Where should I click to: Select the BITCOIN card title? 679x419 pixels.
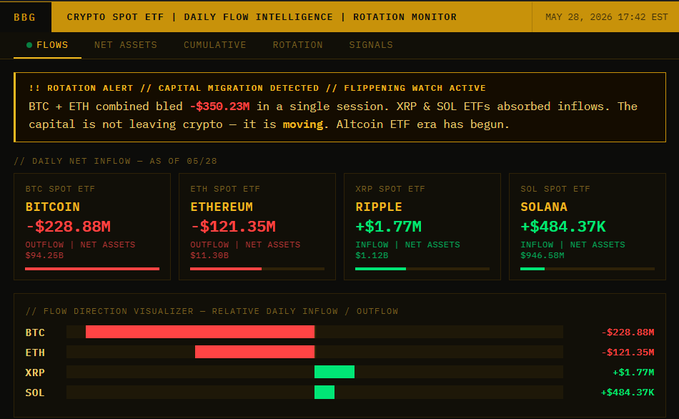[52, 207]
